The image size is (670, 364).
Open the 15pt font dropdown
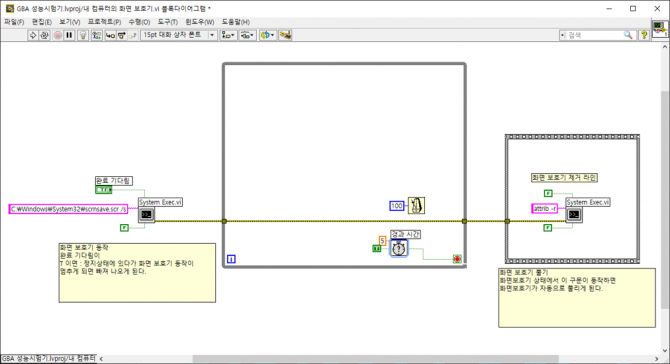[179, 35]
